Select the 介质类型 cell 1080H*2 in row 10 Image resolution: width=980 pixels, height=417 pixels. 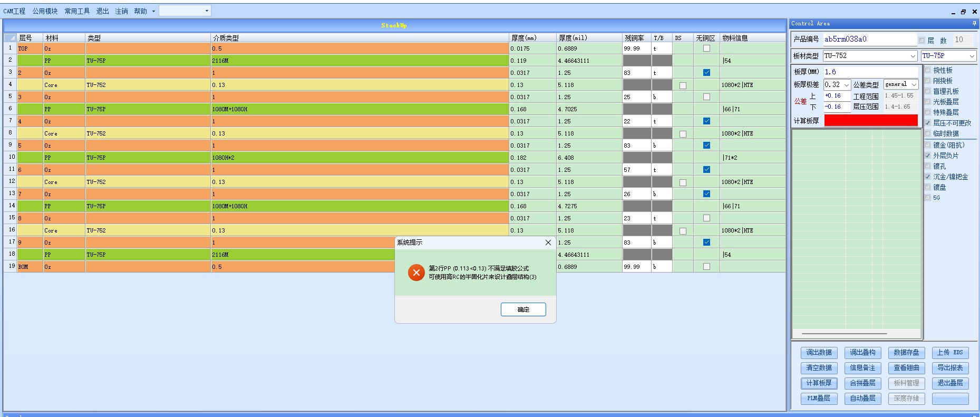(360, 158)
